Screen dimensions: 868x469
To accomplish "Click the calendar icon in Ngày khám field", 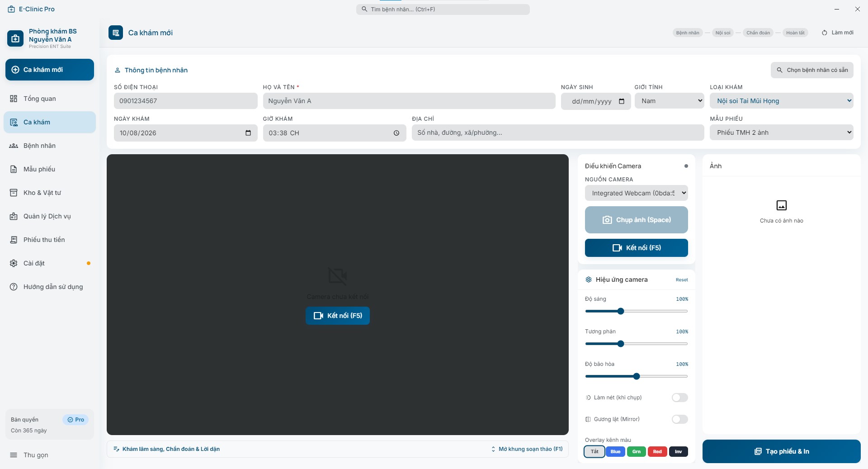I will [x=248, y=133].
